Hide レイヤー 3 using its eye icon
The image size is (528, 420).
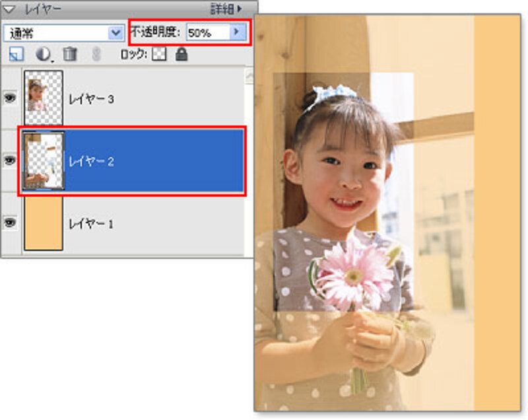tap(10, 98)
